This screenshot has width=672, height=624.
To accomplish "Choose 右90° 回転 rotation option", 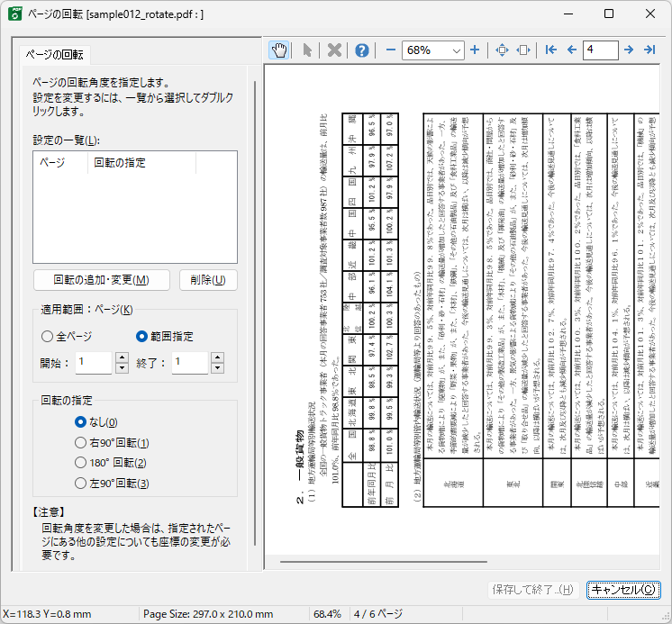I will 81,443.
